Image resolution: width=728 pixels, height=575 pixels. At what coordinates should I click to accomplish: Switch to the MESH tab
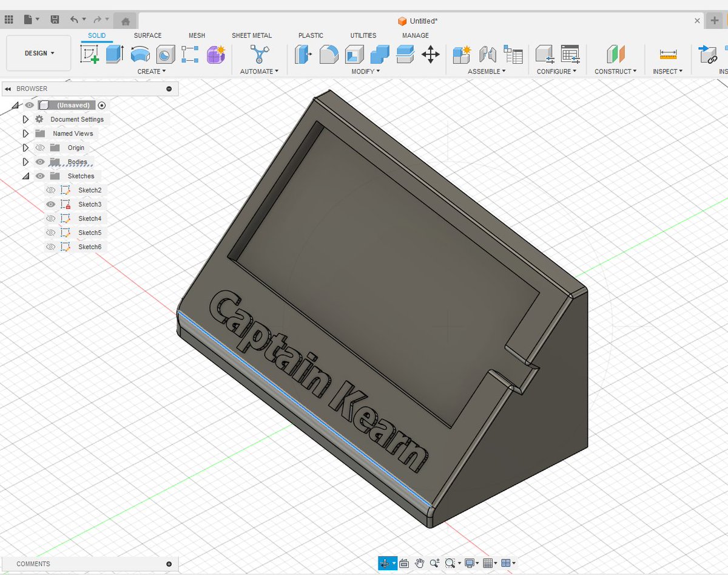pyautogui.click(x=197, y=35)
